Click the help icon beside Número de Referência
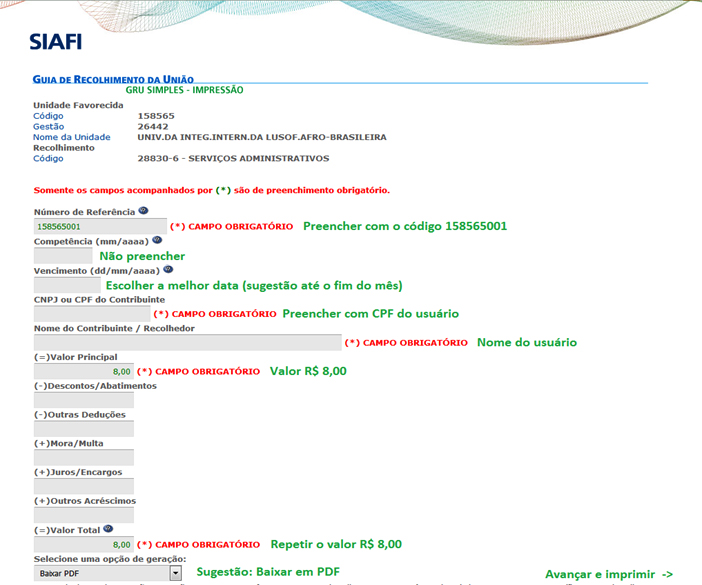 click(144, 211)
